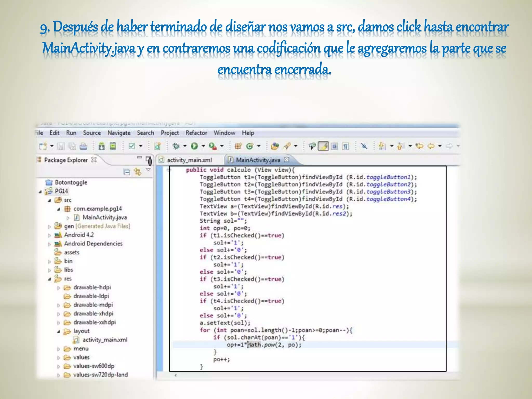Click the green Run button
Image resolution: width=532 pixels, height=399 pixels.
(194, 146)
